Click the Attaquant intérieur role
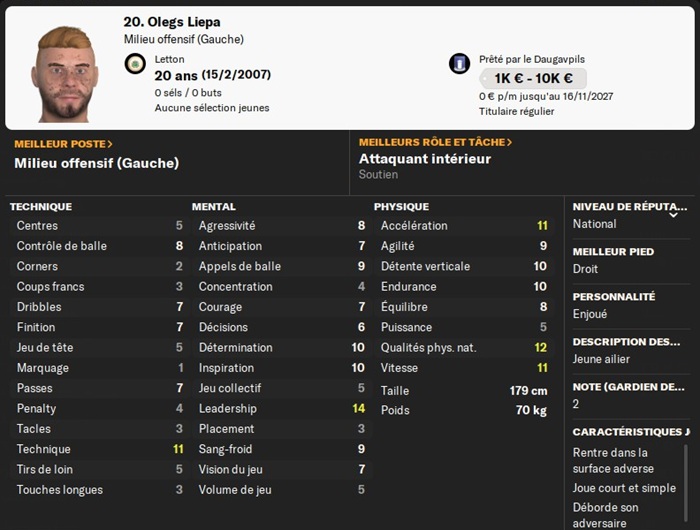This screenshot has height=530, width=700. click(425, 159)
